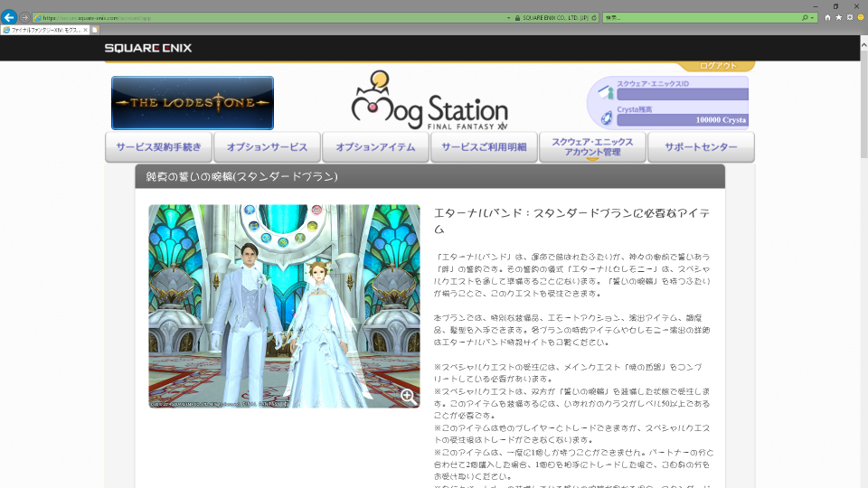
Task: Refresh the page with the reload icon
Action: click(594, 18)
